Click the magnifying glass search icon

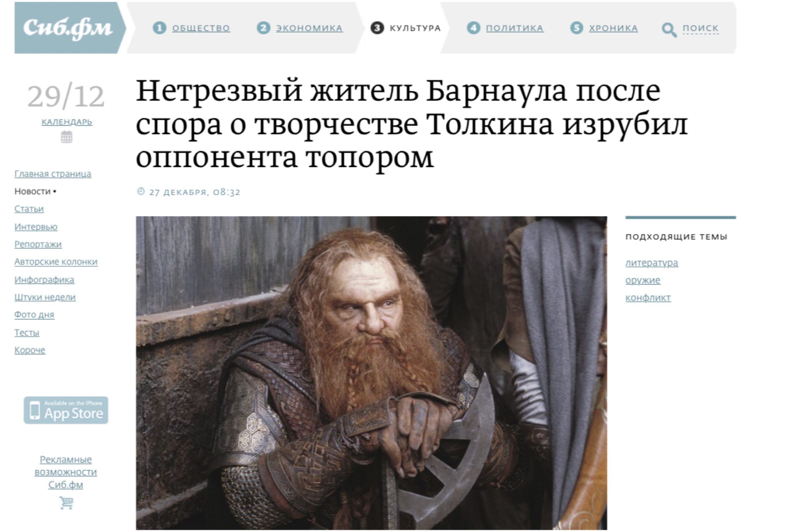pos(669,30)
